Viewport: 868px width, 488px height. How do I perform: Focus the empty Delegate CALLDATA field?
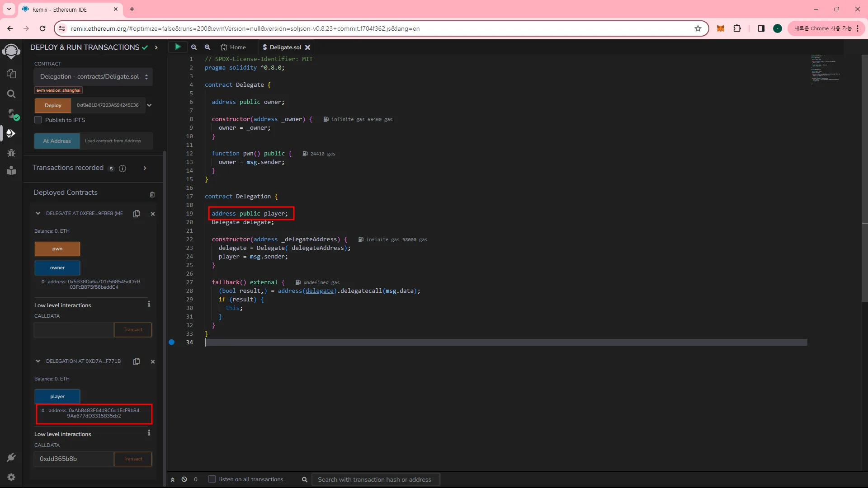[73, 330]
